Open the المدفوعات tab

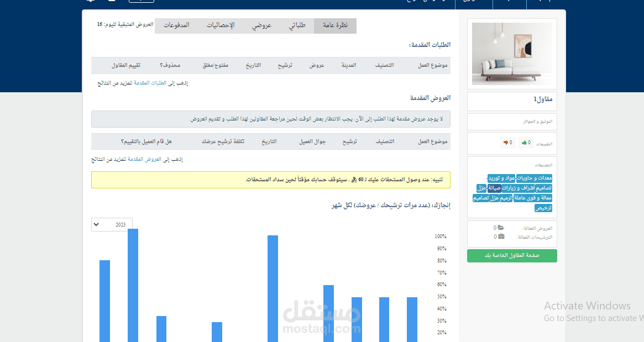pos(176,25)
